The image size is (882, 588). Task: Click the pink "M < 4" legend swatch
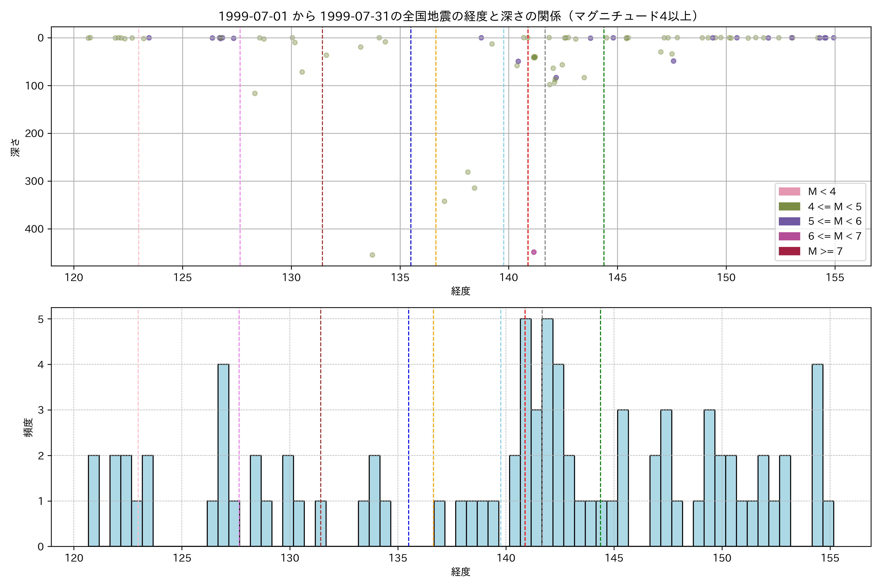click(789, 192)
